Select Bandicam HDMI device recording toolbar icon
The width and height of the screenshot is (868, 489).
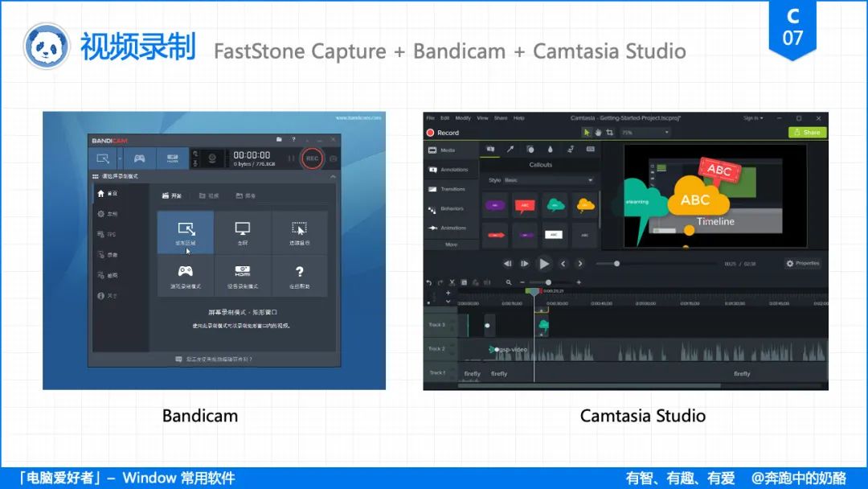[x=173, y=158]
